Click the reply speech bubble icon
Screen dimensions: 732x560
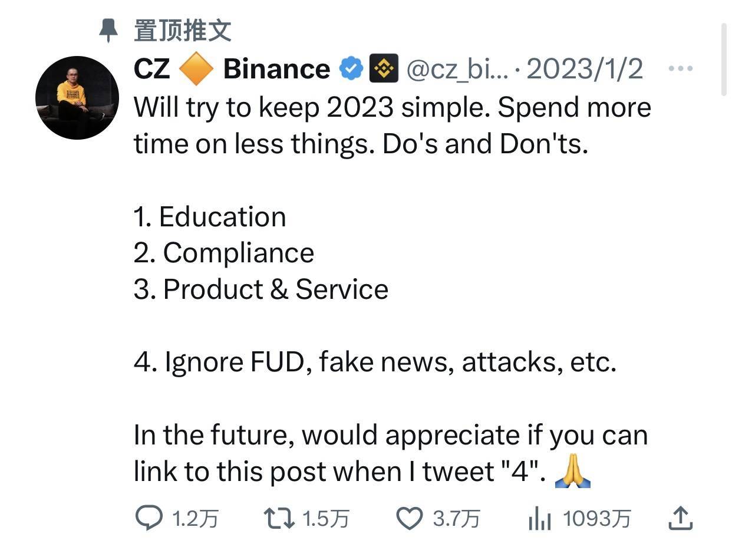[149, 519]
